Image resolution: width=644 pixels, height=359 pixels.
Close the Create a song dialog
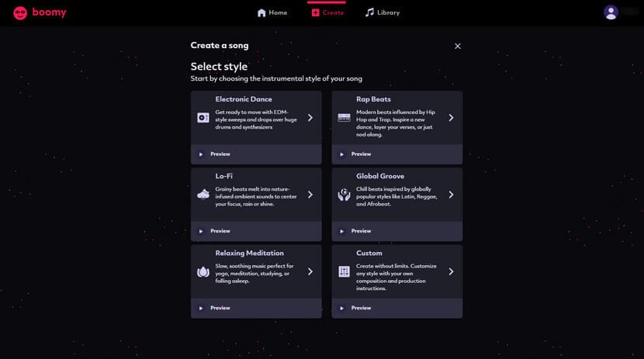[x=458, y=46]
